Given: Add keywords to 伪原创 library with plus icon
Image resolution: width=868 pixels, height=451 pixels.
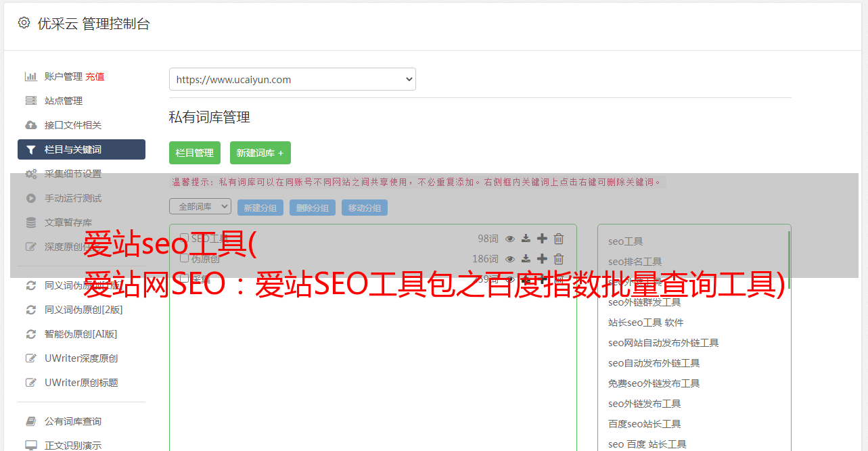Looking at the screenshot, I should coord(542,259).
